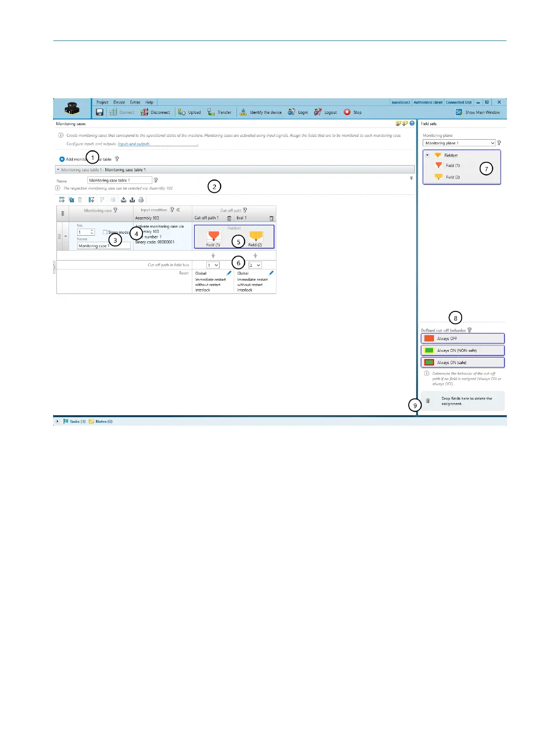Click the expand-all chevrons in table header

pos(63,214)
